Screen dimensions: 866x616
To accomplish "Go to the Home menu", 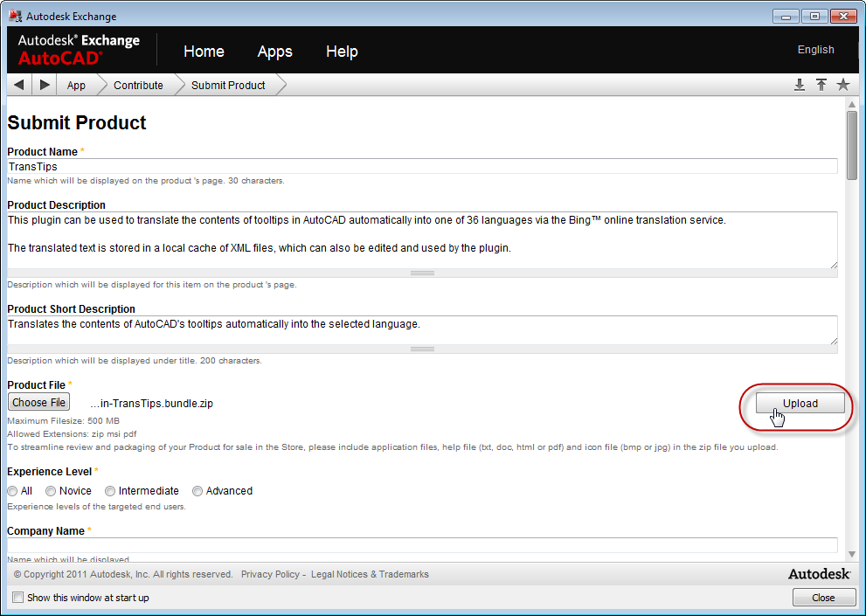I will 204,52.
